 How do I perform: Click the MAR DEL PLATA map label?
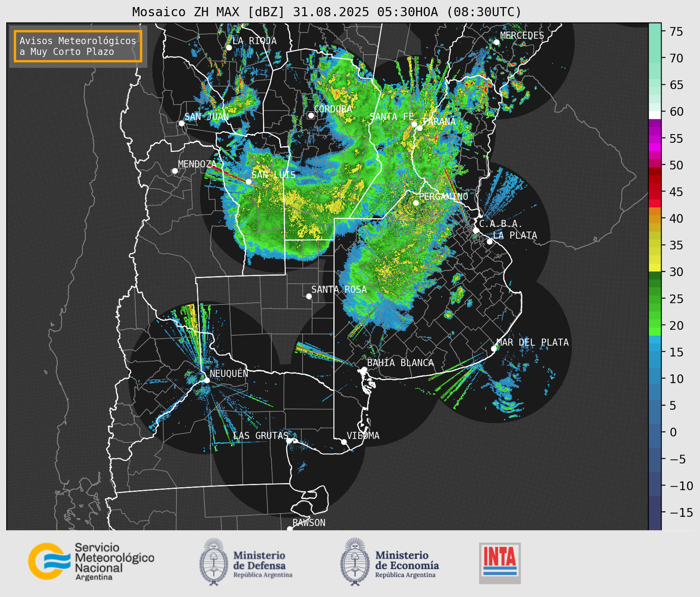click(532, 342)
